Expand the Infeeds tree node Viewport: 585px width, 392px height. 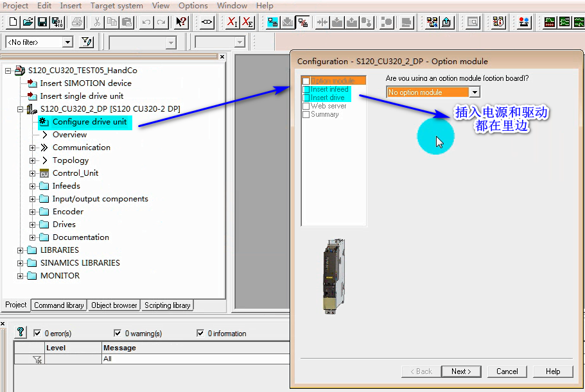pos(33,186)
